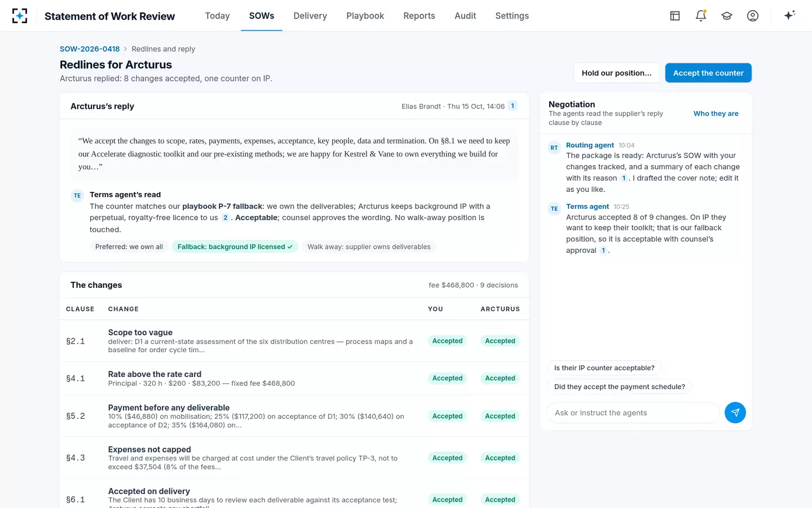Open citation 1 after counsel's approval
Image resolution: width=812 pixels, height=508 pixels.
(603, 251)
